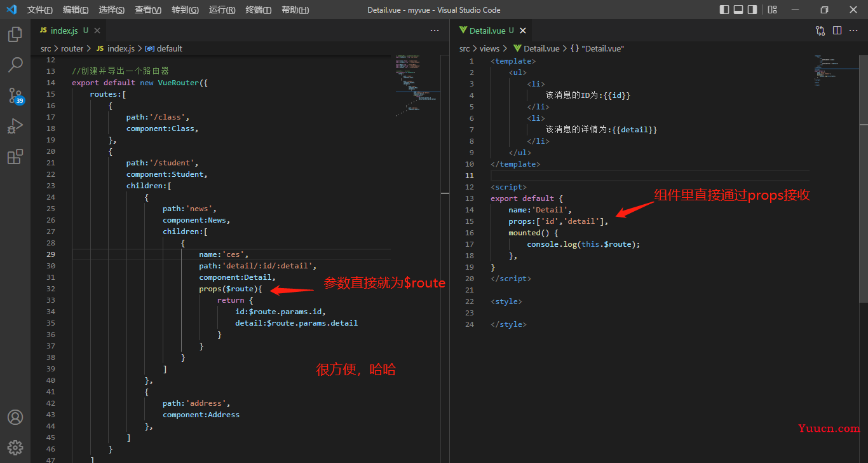The height and width of the screenshot is (463, 868).
Task: Click the detail:$route.params.detail line
Action: coord(296,323)
